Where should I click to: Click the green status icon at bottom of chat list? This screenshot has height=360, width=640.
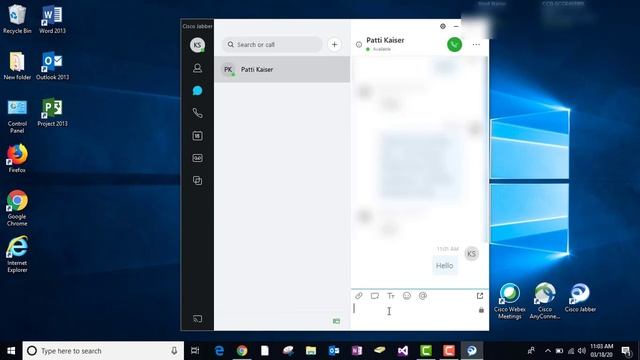(x=336, y=321)
